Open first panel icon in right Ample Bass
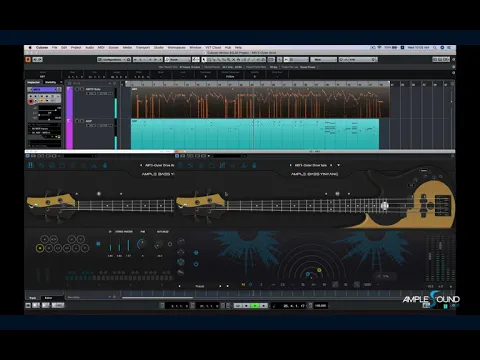Viewport: 480px width, 360px height. [180, 165]
